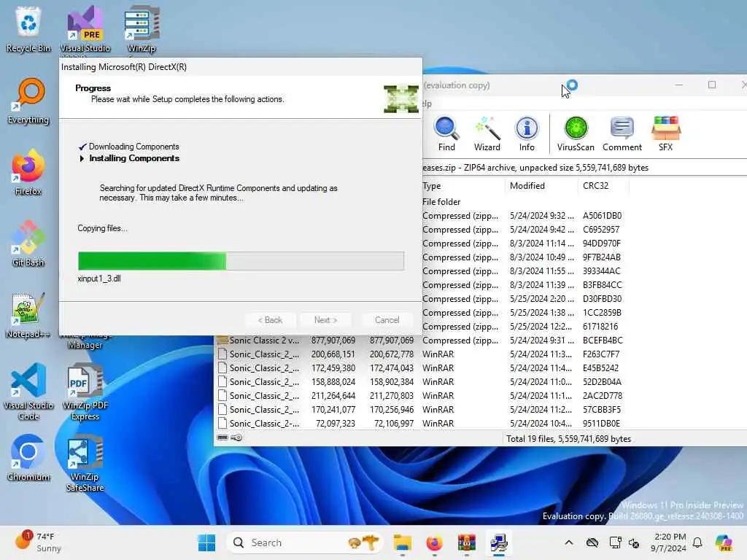Select the WinZip desktop shortcut
The height and width of the screenshot is (560, 747).
pos(142,28)
